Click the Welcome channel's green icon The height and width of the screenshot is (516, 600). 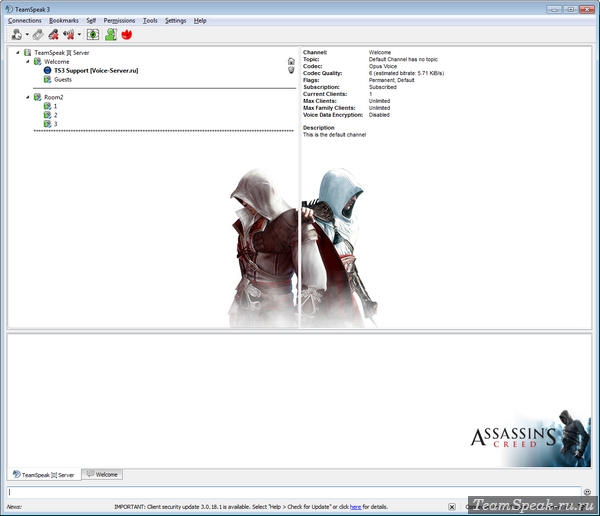tap(38, 61)
